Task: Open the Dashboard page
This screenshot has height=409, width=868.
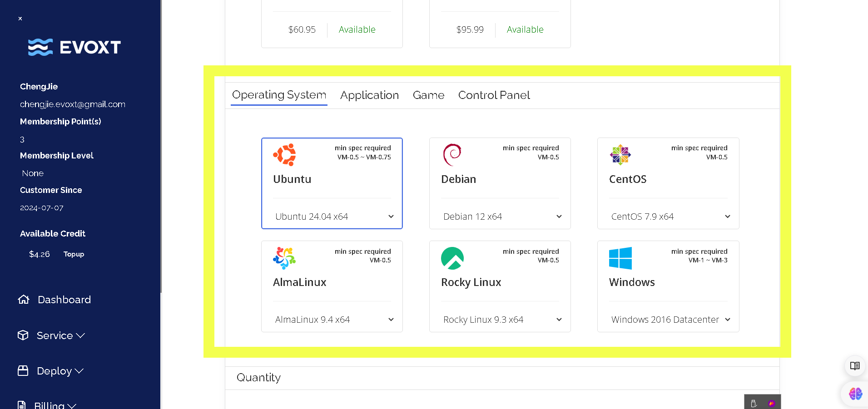Action: (64, 300)
